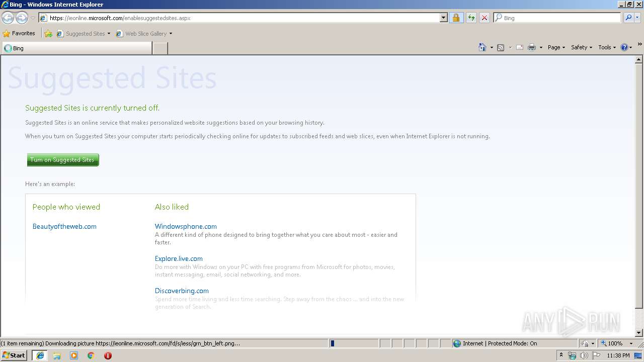Open Google Chrome taskbar icon

point(91,355)
